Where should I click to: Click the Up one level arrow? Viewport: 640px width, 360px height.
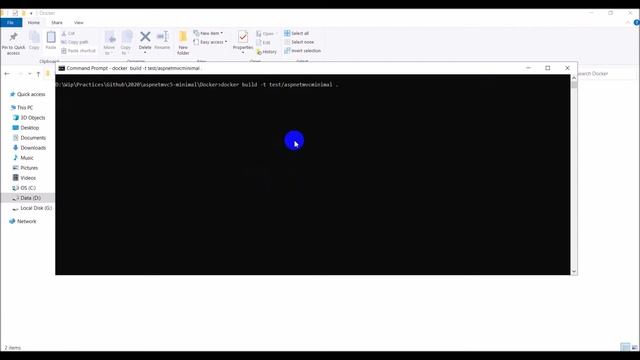click(38, 74)
